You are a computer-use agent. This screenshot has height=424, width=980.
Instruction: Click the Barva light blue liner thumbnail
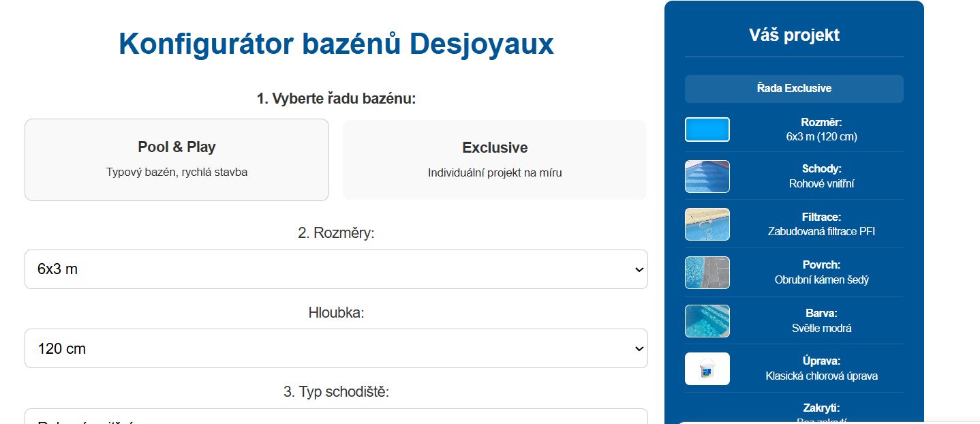707,321
